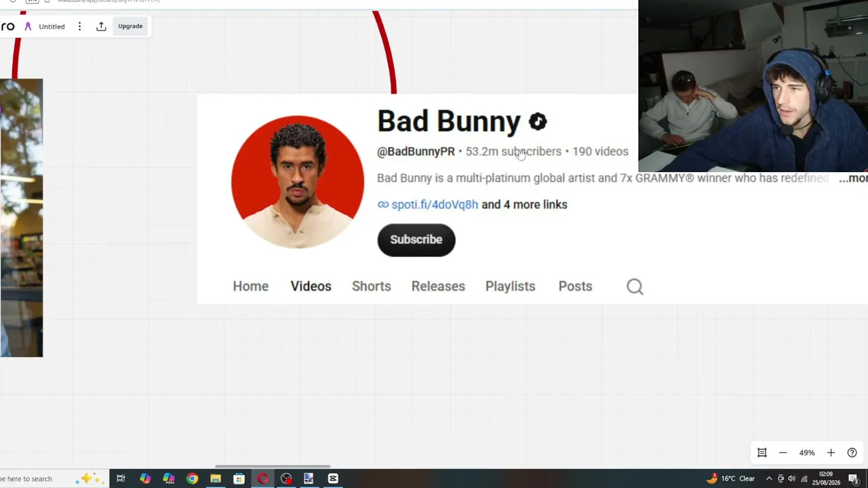Open Microsoft 365 Copilot from the taskbar

pos(169,479)
